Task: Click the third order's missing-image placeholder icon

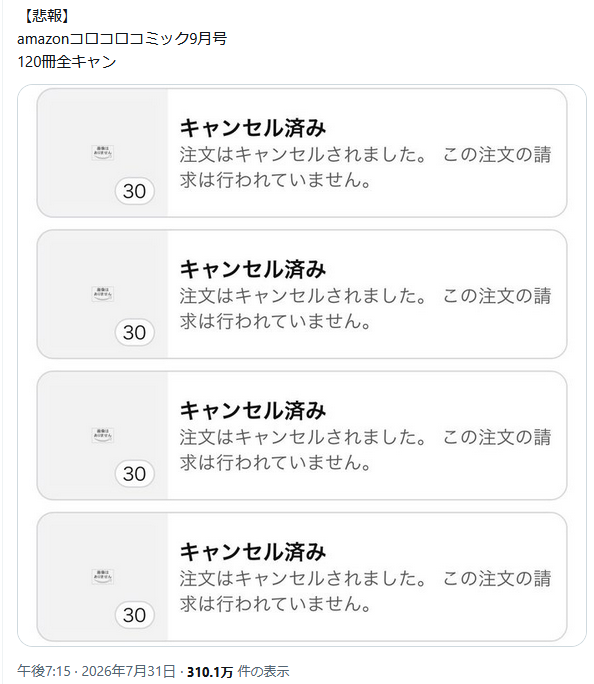Action: (102, 435)
